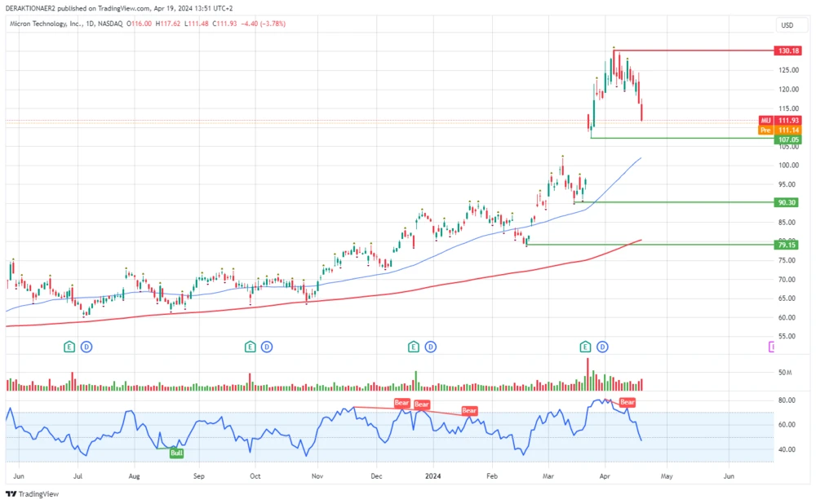816x504 pixels.
Task: Click the E earnings badge below October
Action: pyautogui.click(x=249, y=347)
